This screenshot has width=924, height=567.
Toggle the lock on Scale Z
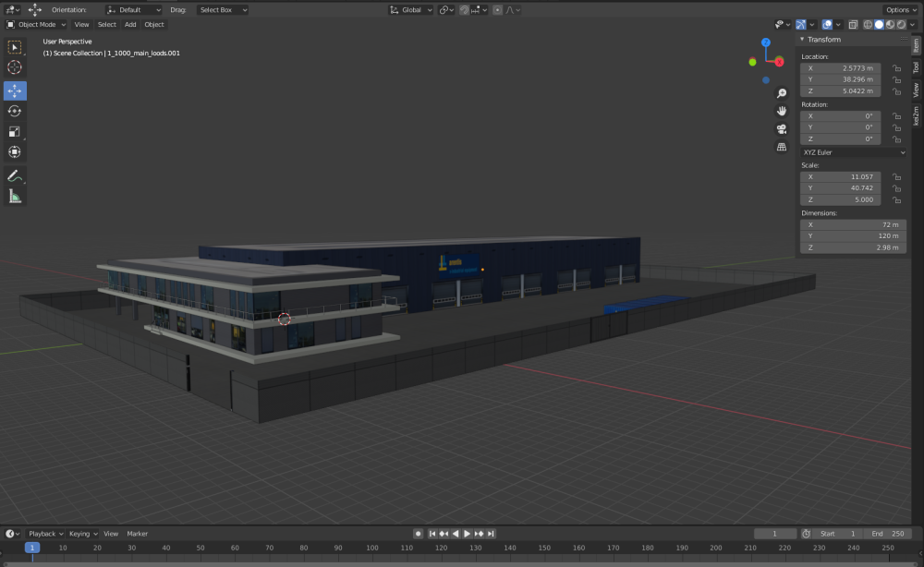tap(896, 199)
